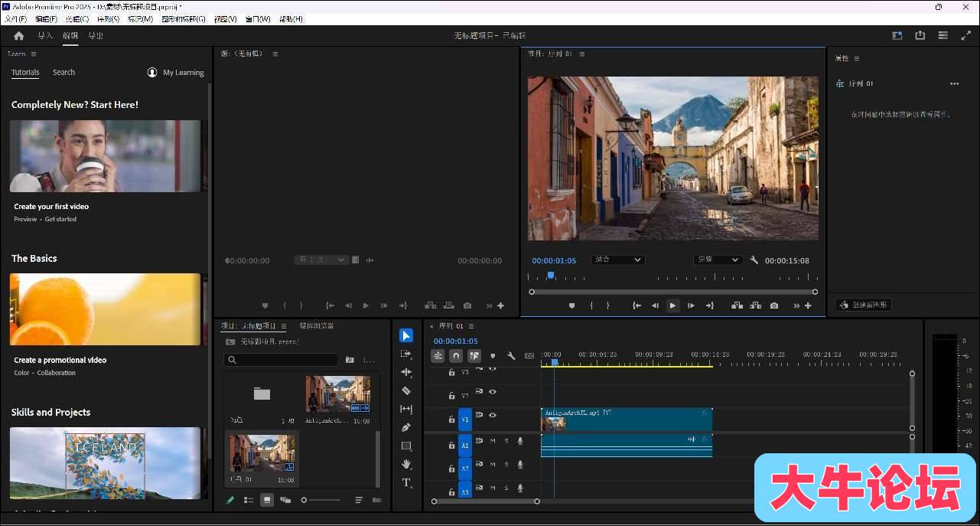
Task: Open the Quick Export icon in header
Action: click(920, 35)
